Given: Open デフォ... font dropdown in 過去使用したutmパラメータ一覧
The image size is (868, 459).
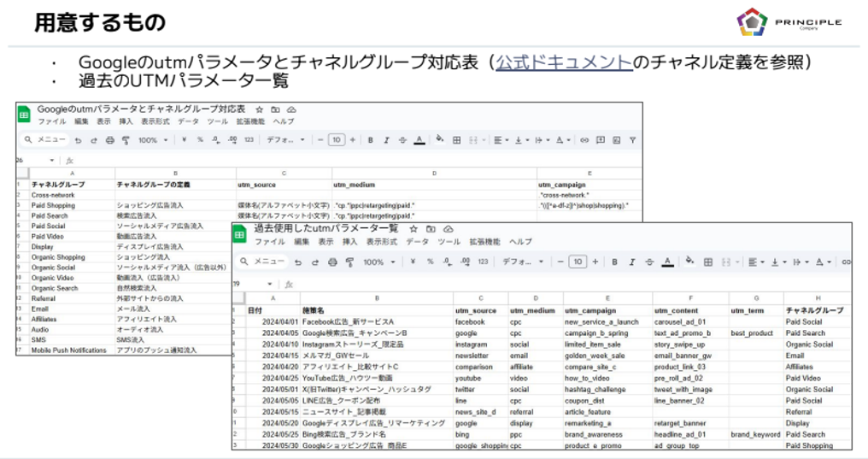Looking at the screenshot, I should 522,262.
